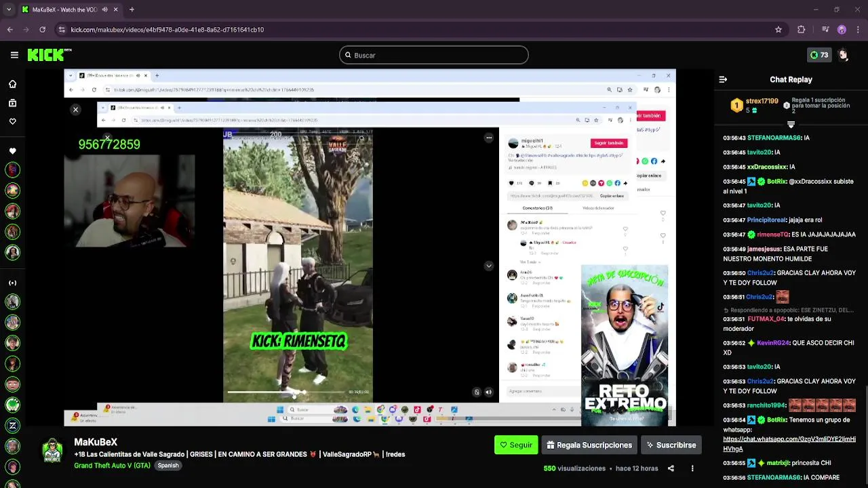Click username FUTMAX_04 in chat
This screenshot has width=868, height=488.
tap(766, 319)
